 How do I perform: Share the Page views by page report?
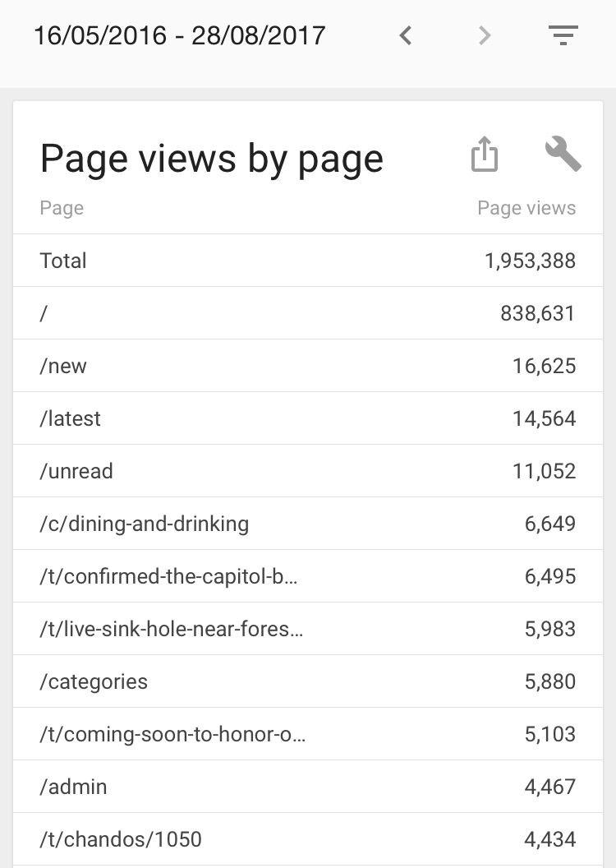click(x=485, y=155)
